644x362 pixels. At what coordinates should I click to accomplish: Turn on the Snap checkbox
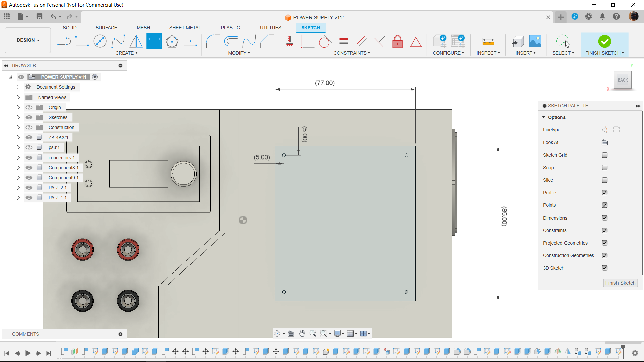click(605, 167)
